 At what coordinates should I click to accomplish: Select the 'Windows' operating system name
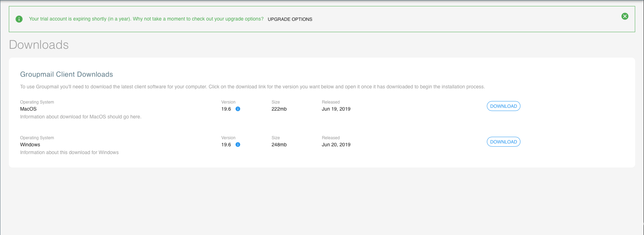[x=30, y=145]
